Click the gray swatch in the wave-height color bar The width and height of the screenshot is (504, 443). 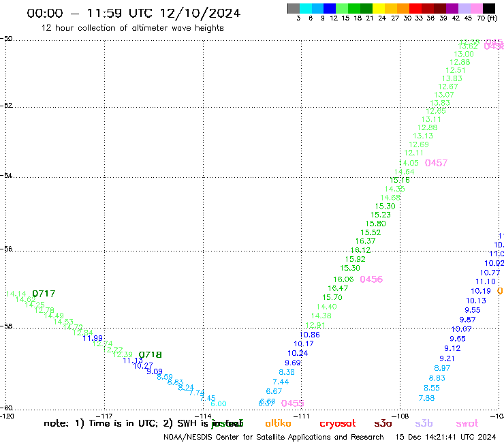294,8
